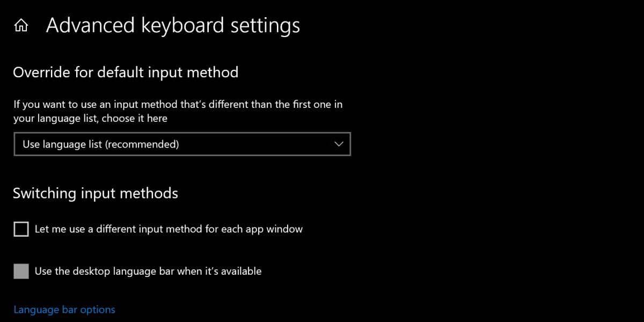Screen dimensions: 644x322
Task: Click the home navigation icon above the heading
Action: pyautogui.click(x=20, y=24)
